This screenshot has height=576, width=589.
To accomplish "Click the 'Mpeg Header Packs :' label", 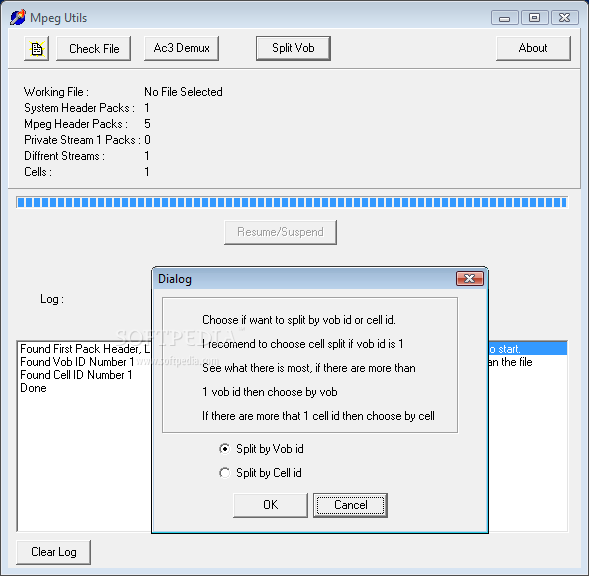I will [x=76, y=124].
